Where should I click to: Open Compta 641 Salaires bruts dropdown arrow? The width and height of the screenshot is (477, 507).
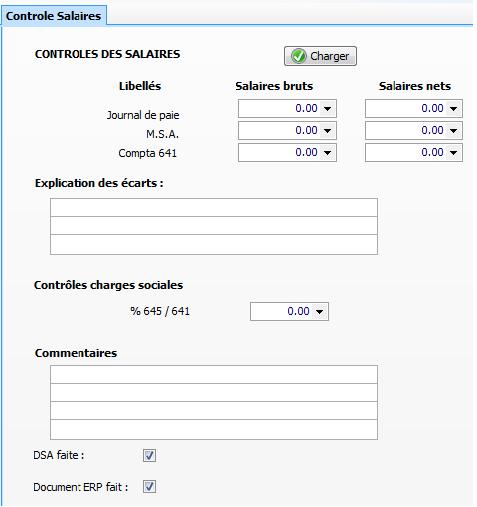(x=327, y=152)
